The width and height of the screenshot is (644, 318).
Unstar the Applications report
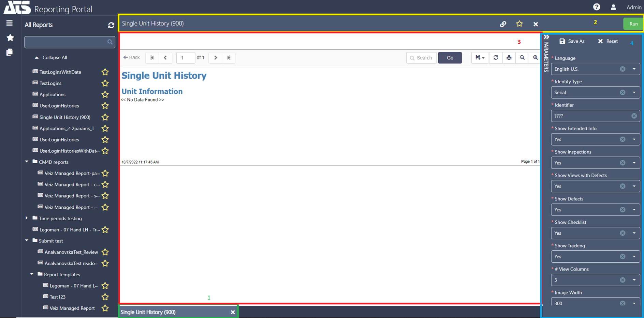tap(105, 94)
